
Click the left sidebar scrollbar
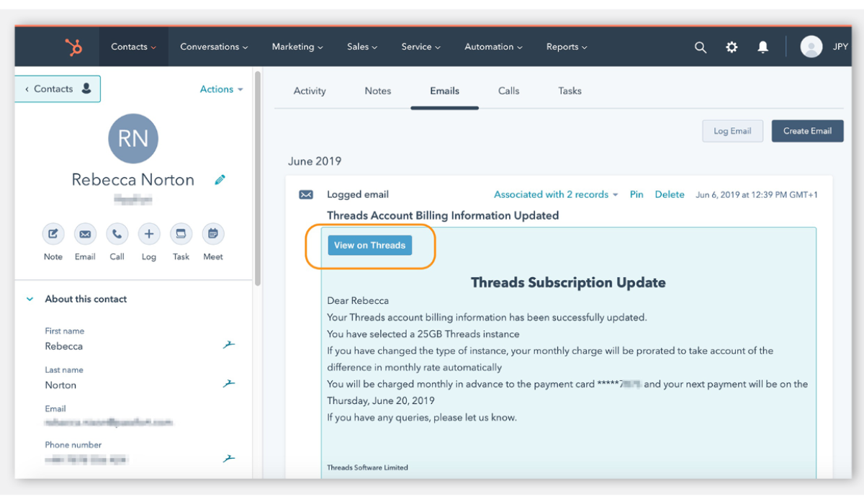pos(257,179)
